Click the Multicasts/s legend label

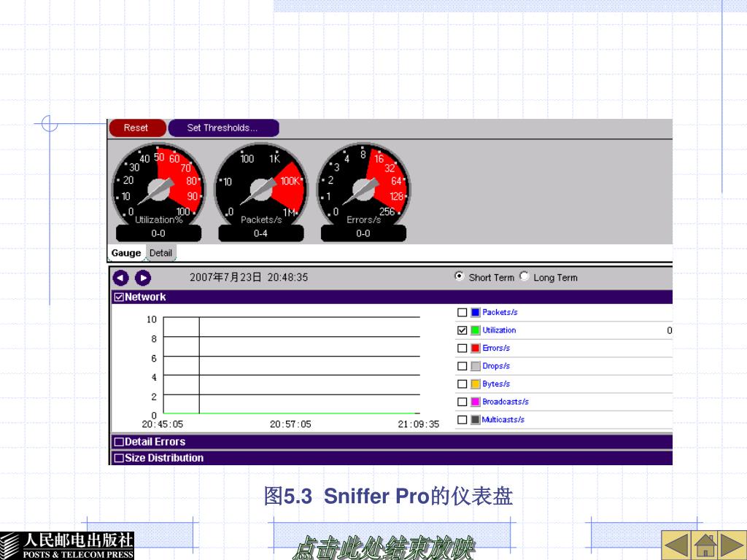click(x=503, y=419)
